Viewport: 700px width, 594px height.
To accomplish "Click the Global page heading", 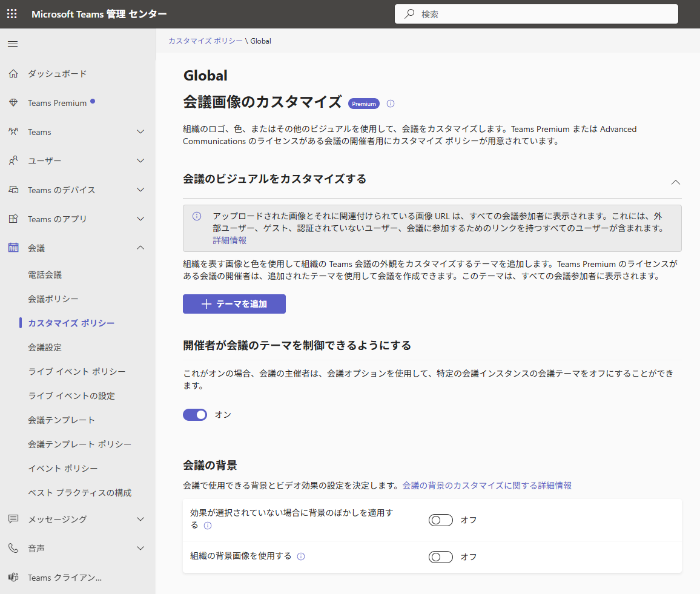I will point(205,76).
